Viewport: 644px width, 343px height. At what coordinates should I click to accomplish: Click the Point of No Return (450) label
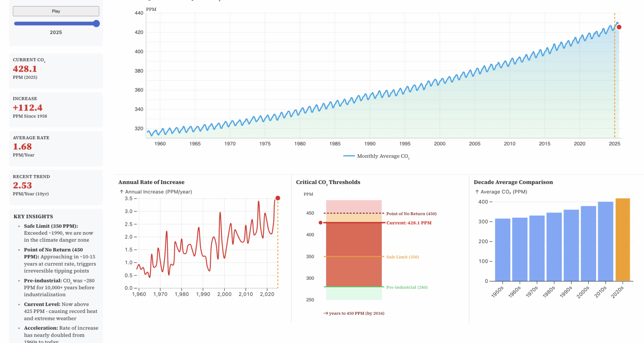411,214
